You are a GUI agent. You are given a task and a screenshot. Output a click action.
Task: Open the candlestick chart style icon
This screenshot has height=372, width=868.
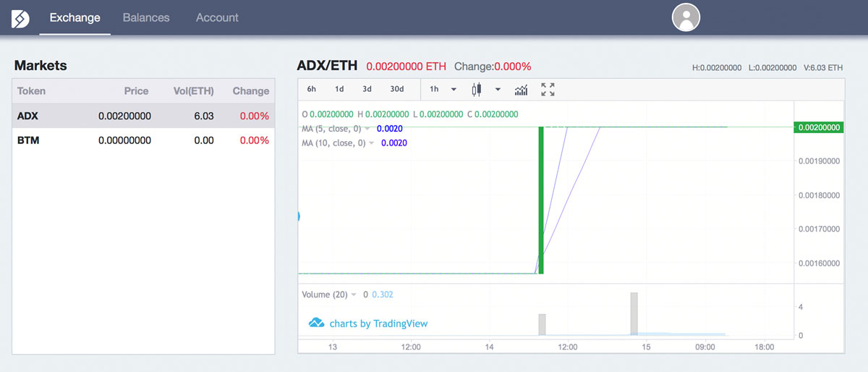coord(476,90)
